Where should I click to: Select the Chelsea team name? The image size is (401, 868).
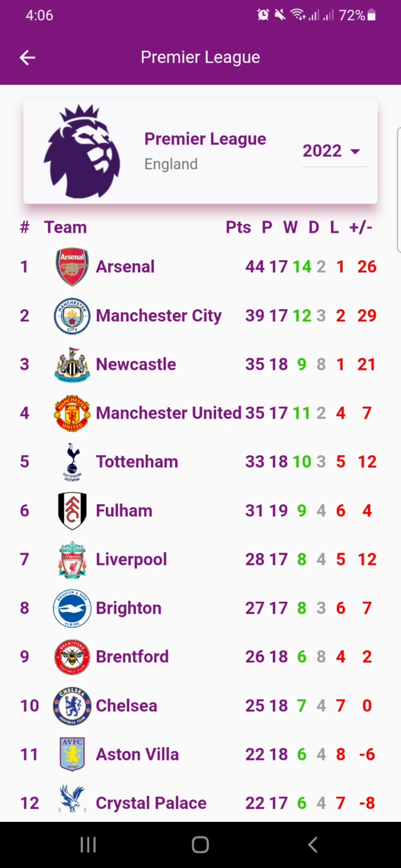coord(127,706)
